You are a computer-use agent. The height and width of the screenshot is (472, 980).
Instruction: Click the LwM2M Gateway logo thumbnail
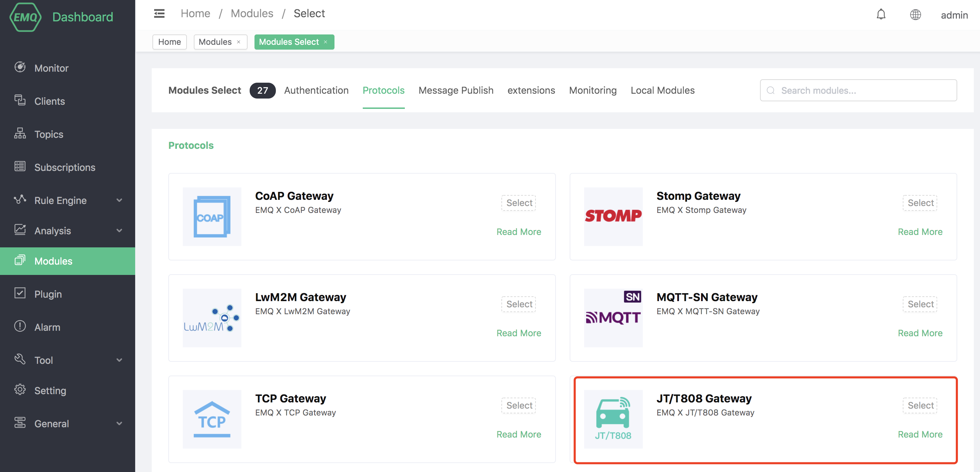212,318
